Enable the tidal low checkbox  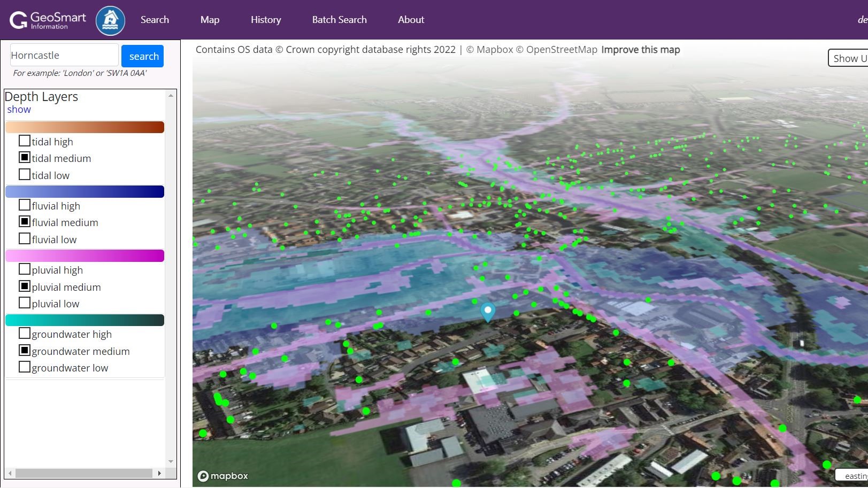pos(24,175)
